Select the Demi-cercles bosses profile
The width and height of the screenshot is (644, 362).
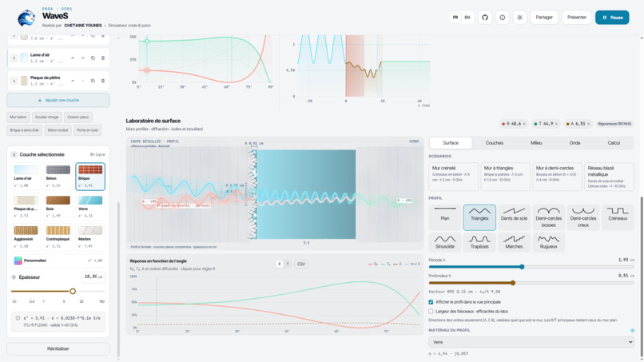pos(548,217)
